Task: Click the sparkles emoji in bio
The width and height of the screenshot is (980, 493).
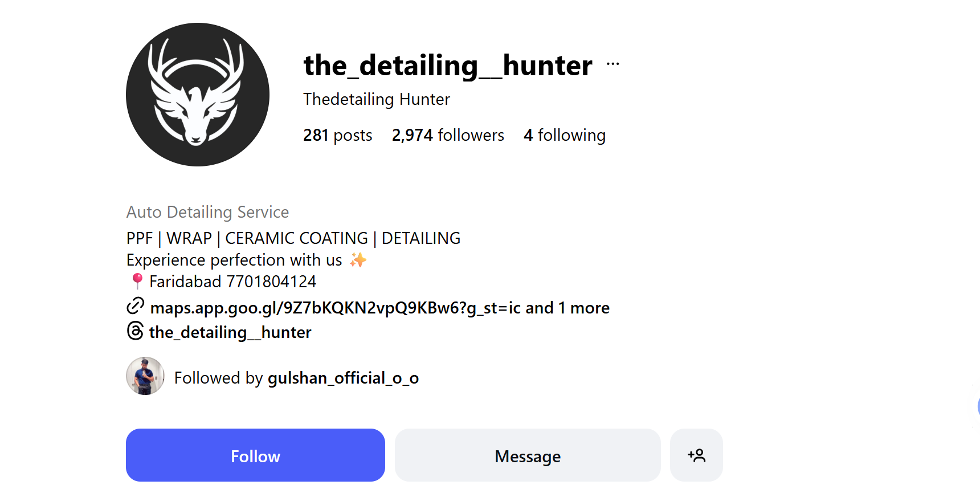Action: click(358, 260)
